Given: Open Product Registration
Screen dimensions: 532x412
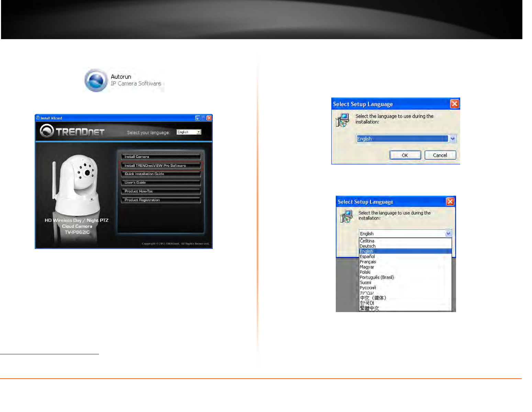Looking at the screenshot, I should [161, 200].
